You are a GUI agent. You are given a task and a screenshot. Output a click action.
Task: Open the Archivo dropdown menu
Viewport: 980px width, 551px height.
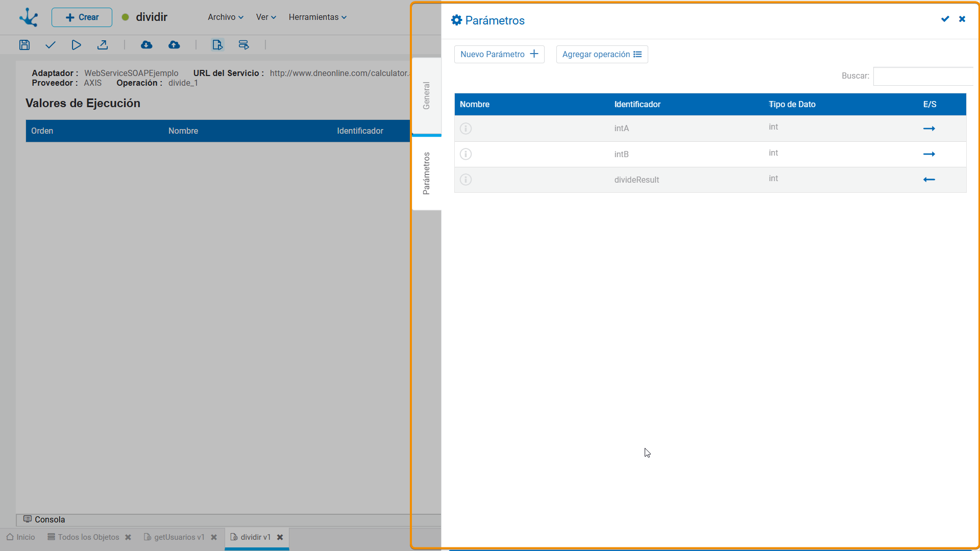[226, 17]
